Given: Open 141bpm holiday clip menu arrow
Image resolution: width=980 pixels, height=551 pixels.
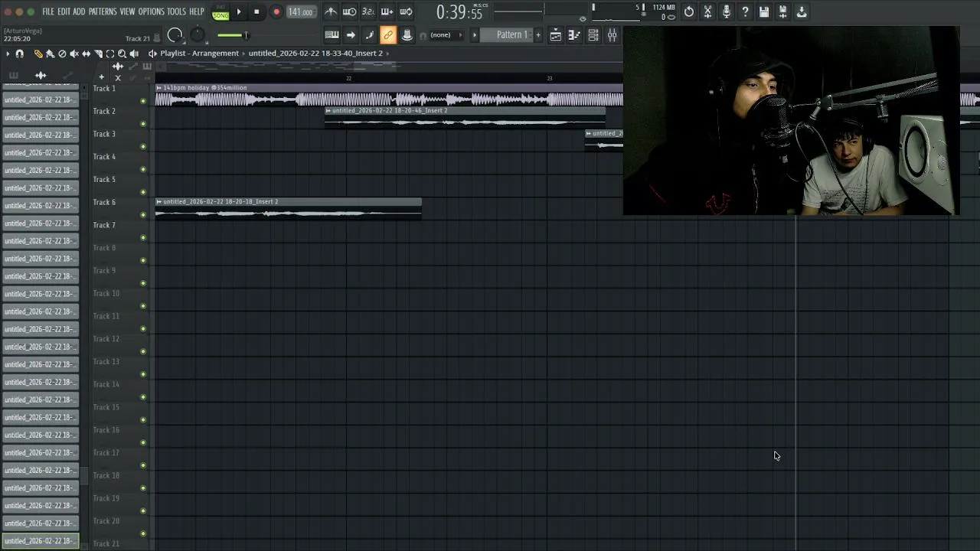Looking at the screenshot, I should pos(159,88).
